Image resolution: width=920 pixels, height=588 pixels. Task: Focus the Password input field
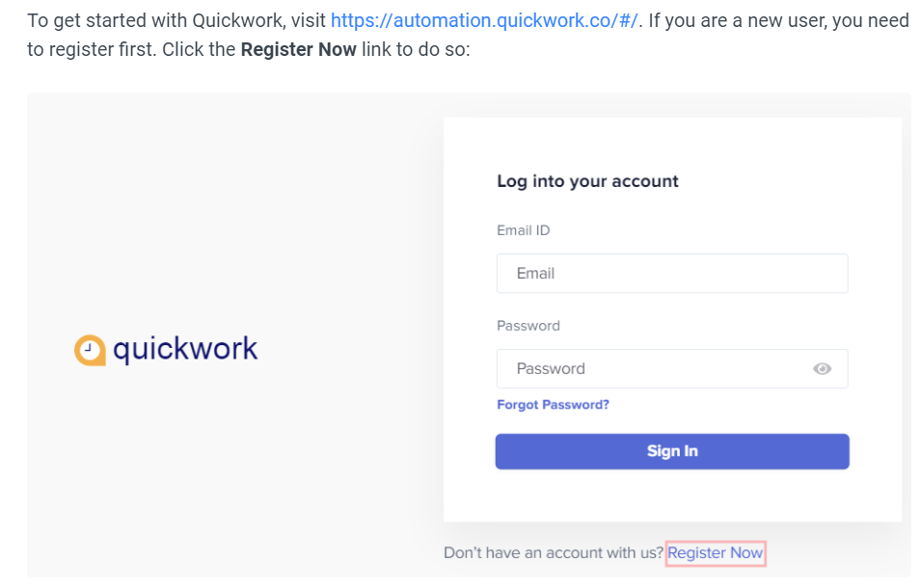(672, 369)
